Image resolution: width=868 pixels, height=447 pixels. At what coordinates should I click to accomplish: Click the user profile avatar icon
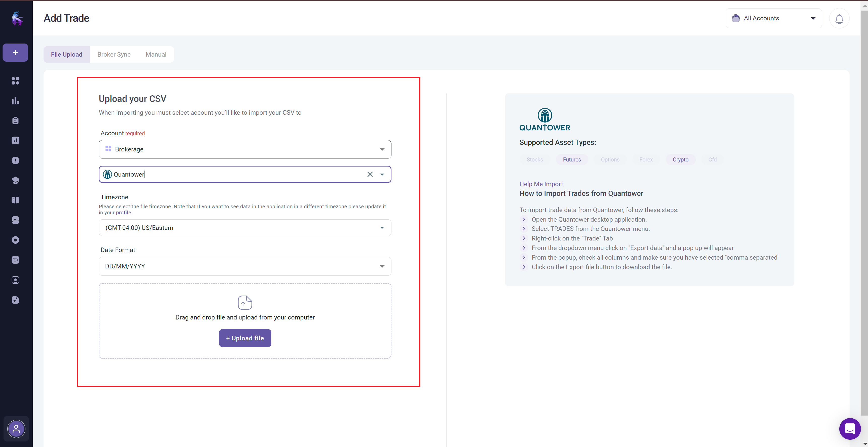pos(16,429)
